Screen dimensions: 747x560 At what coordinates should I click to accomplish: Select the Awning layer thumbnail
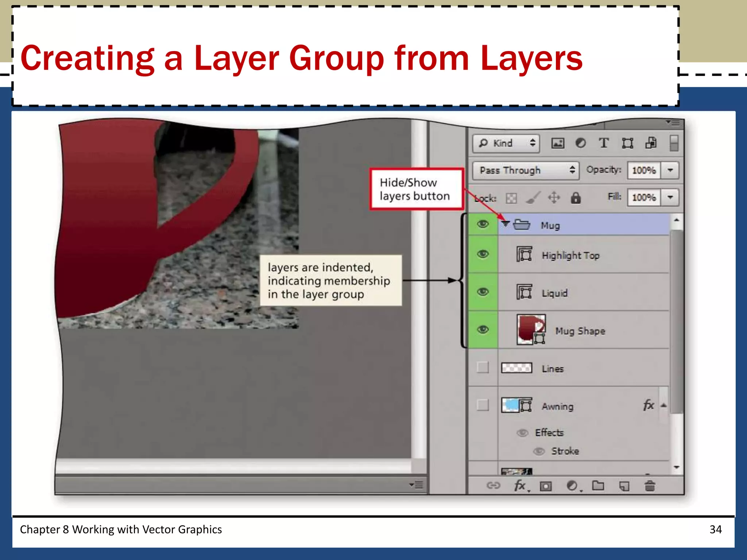[x=516, y=405]
